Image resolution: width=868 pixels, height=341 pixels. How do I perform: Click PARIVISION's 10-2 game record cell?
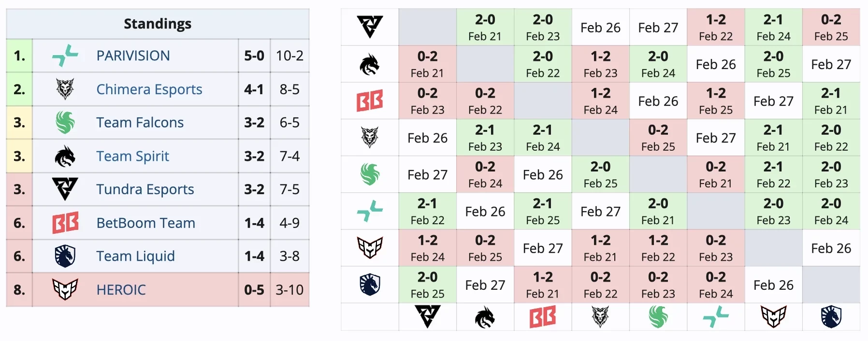pyautogui.click(x=289, y=56)
